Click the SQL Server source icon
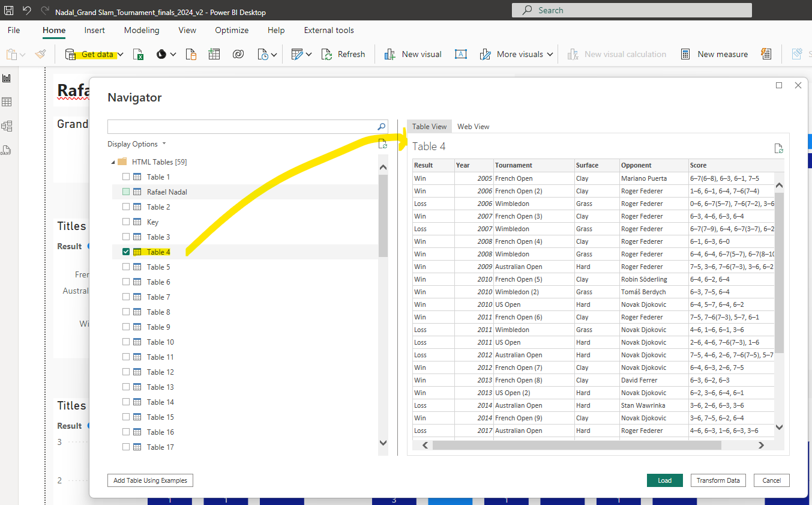 (191, 54)
